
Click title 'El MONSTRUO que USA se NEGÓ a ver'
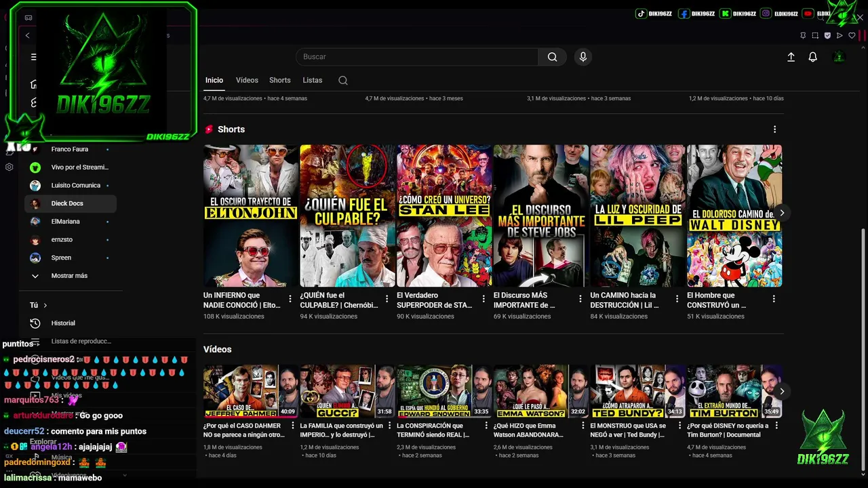629,430
